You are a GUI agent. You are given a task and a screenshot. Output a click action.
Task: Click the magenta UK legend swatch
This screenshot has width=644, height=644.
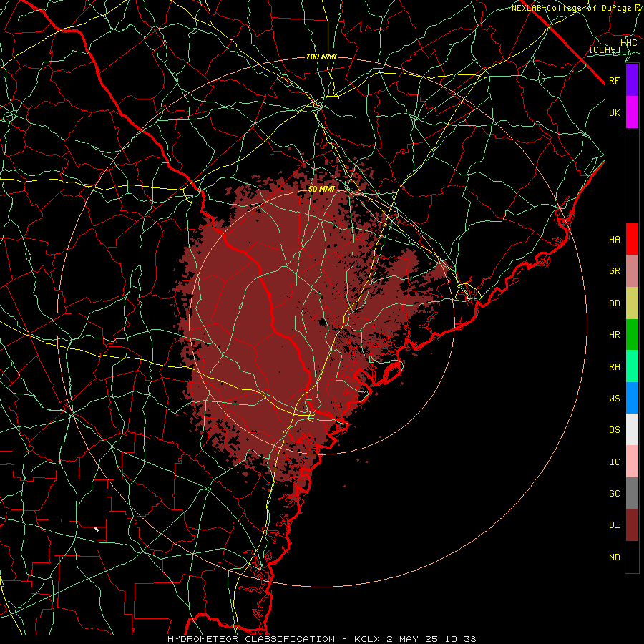(x=632, y=112)
